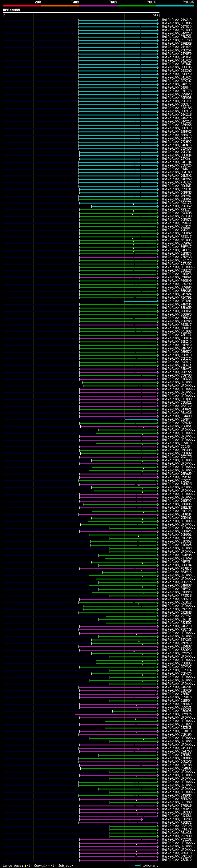197x868 pixels.
Task: Click the BP044455 query name
Action: point(11,10)
